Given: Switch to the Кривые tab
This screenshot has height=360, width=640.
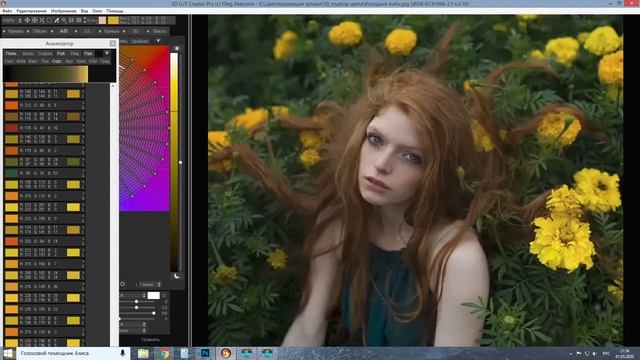Looking at the screenshot, I should point(111,31).
